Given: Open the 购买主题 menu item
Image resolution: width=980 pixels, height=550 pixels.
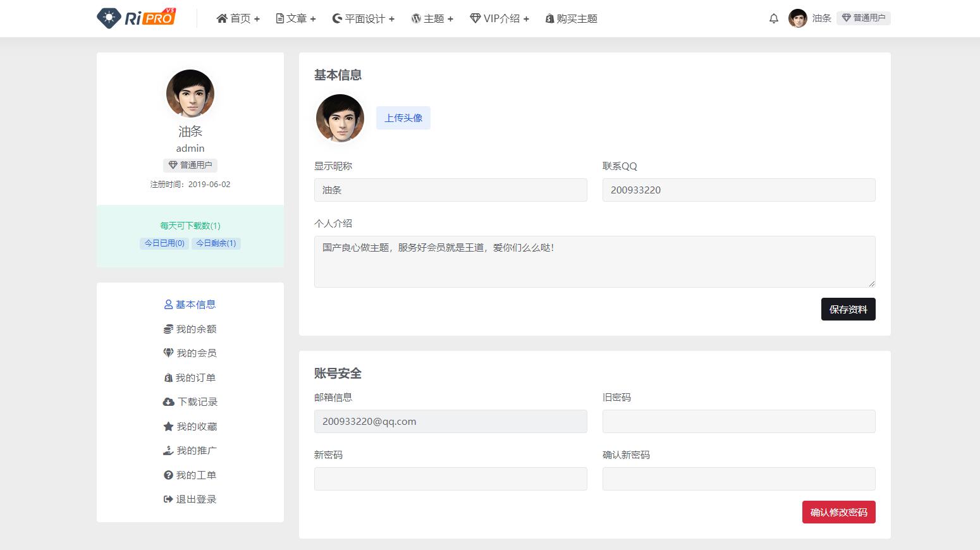Looking at the screenshot, I should pos(571,19).
